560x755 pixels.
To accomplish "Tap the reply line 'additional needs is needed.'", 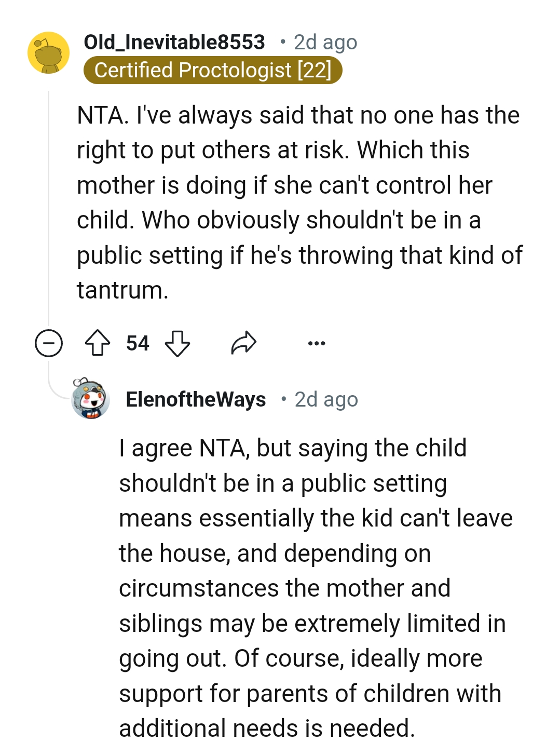I will [267, 729].
